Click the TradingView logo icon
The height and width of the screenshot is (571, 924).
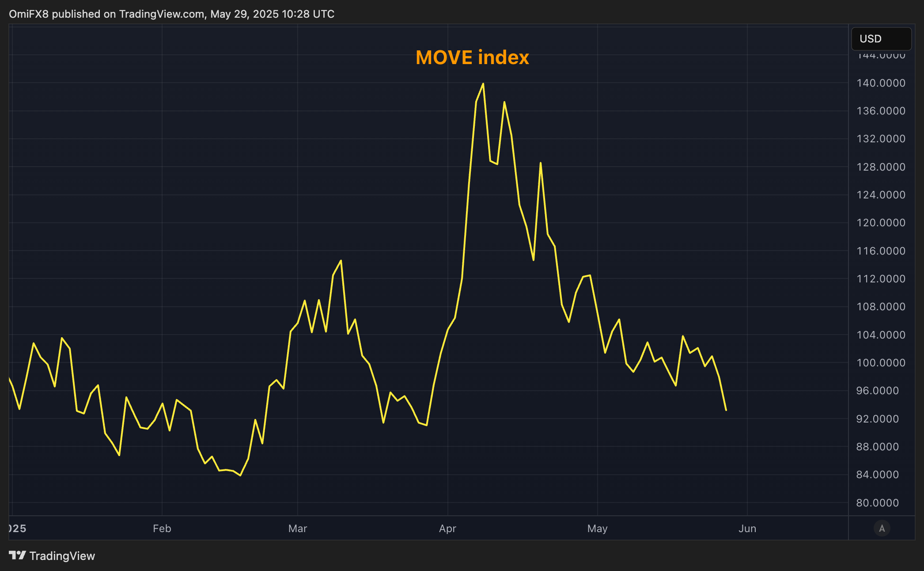(18, 555)
